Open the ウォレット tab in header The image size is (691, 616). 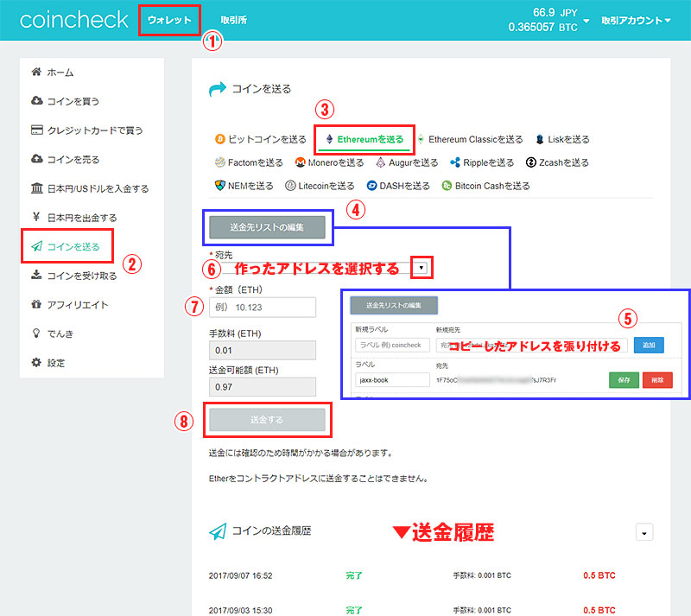pyautogui.click(x=169, y=20)
